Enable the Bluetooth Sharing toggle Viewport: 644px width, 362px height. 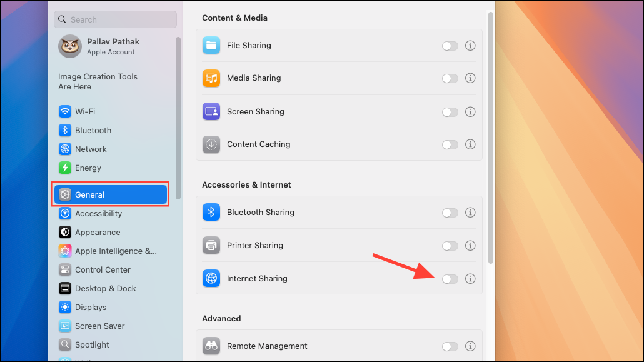point(450,213)
